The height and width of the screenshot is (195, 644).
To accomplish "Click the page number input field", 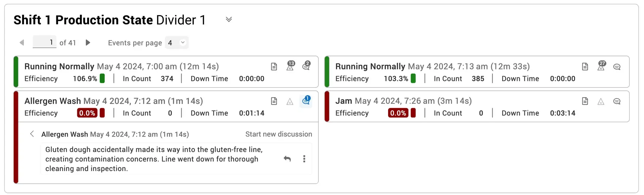I will pos(44,42).
